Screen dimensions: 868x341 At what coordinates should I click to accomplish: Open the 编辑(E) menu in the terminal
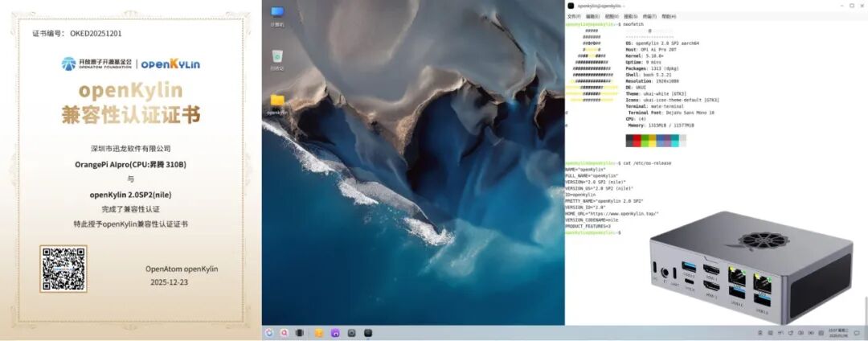(x=592, y=16)
